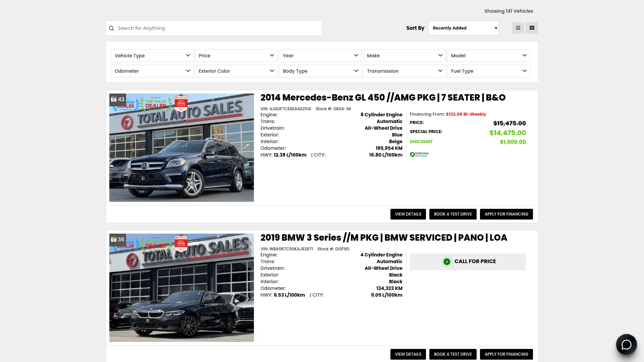Image resolution: width=644 pixels, height=362 pixels.
Task: Expand the Make filter
Action: 405,56
